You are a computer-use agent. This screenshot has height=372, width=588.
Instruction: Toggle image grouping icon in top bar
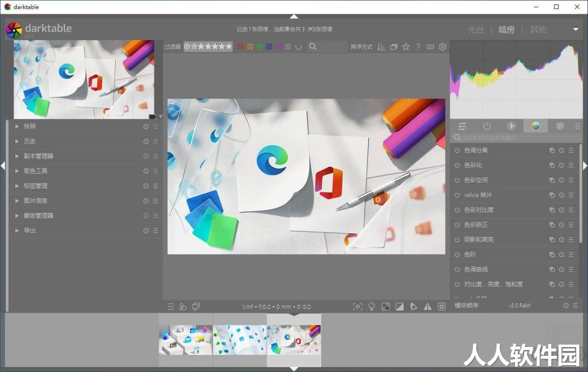(393, 47)
